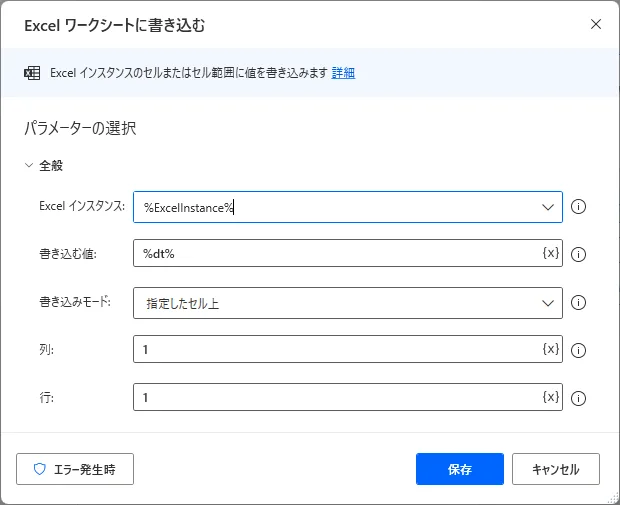The image size is (620, 505).
Task: Show the info tooltip for 書き込みモード
Action: (x=578, y=302)
